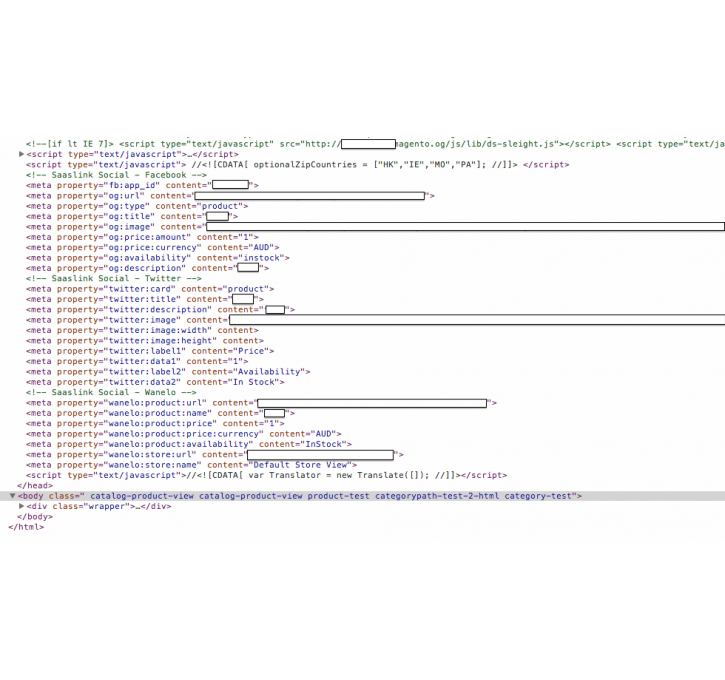This screenshot has width=725, height=680.
Task: Select the og:price:currency AUD row
Action: (x=153, y=247)
